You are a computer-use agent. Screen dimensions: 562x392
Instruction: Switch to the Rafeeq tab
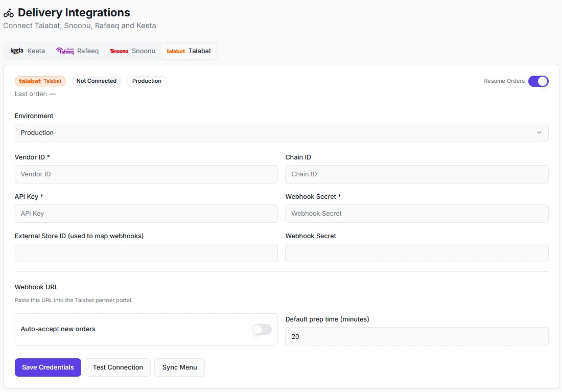tap(78, 51)
